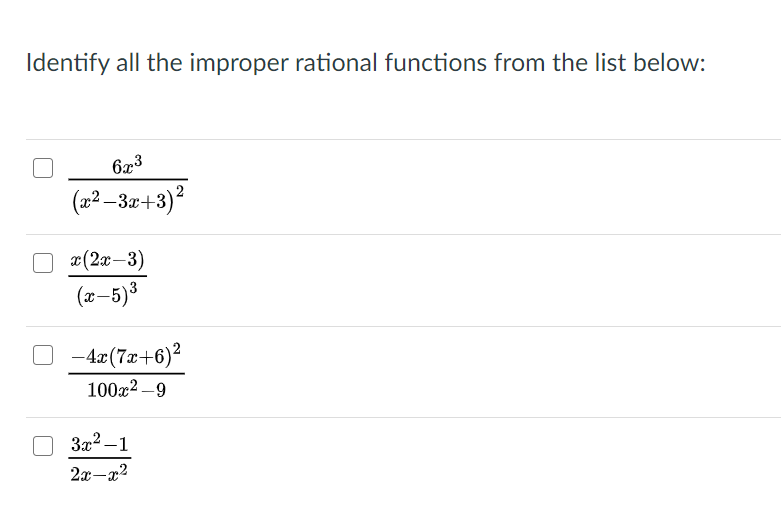Click the denominator (x−5)³ in second option
The width and height of the screenshot is (781, 511).
point(107,294)
